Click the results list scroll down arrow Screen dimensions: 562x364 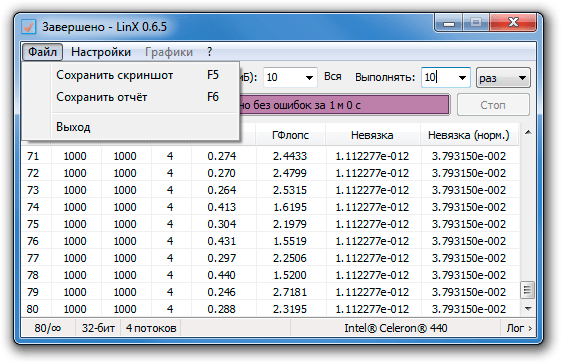click(528, 308)
